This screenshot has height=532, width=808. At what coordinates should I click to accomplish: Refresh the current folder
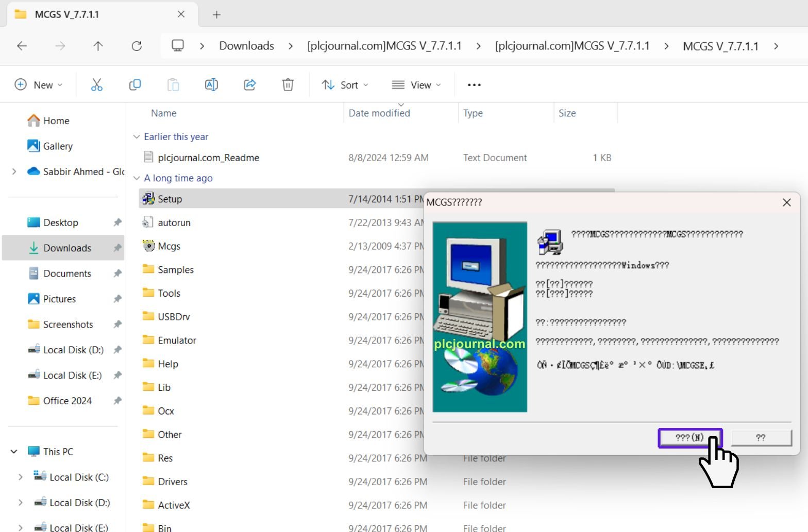tap(137, 46)
